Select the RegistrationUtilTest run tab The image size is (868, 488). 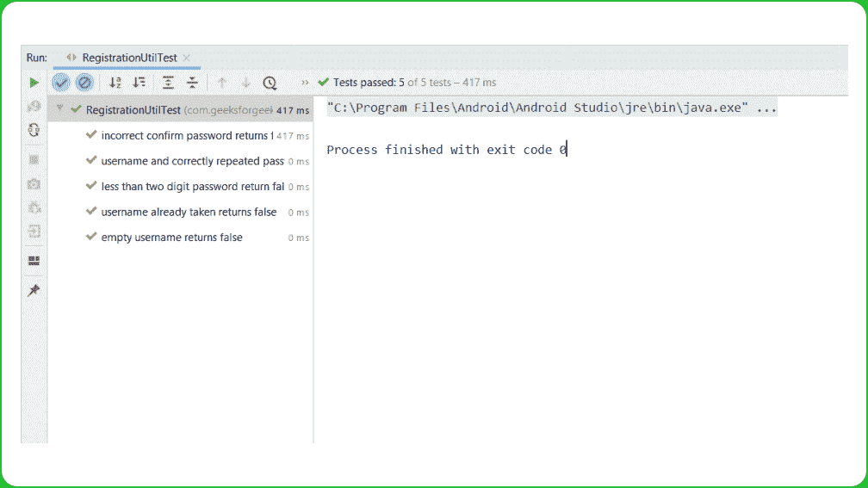(129, 58)
